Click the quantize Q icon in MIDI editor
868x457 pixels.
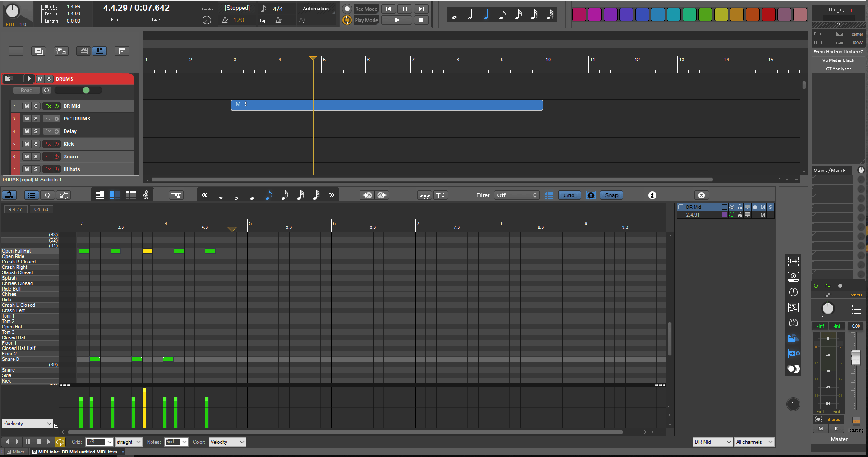click(x=47, y=195)
